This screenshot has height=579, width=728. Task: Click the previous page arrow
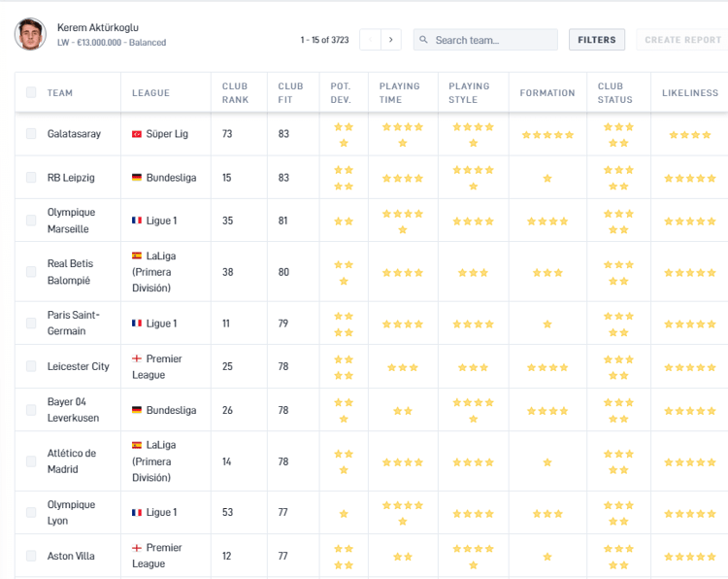[371, 40]
